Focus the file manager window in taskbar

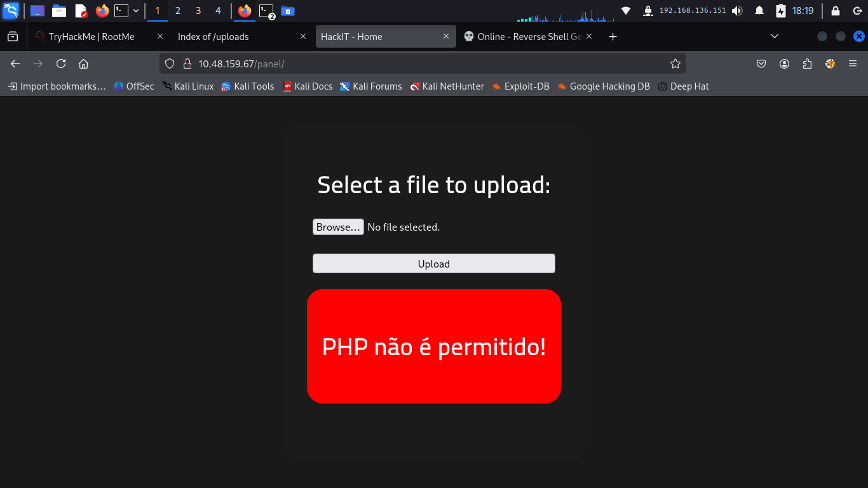(x=288, y=11)
